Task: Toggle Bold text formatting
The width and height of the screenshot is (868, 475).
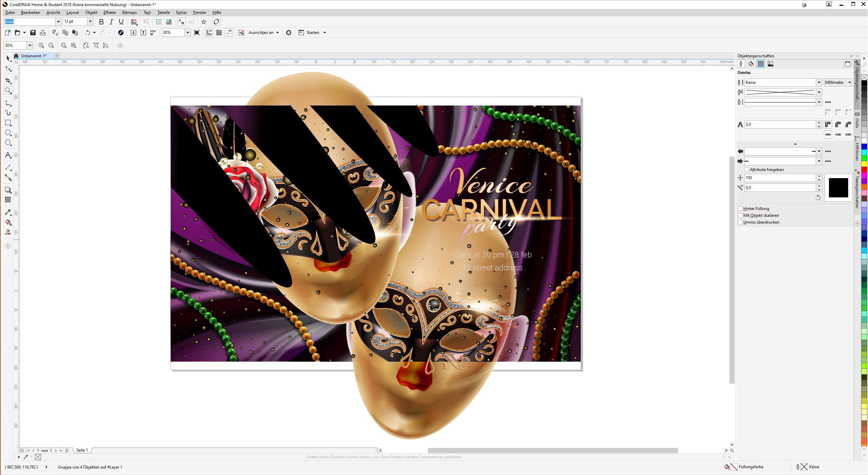Action: (101, 22)
